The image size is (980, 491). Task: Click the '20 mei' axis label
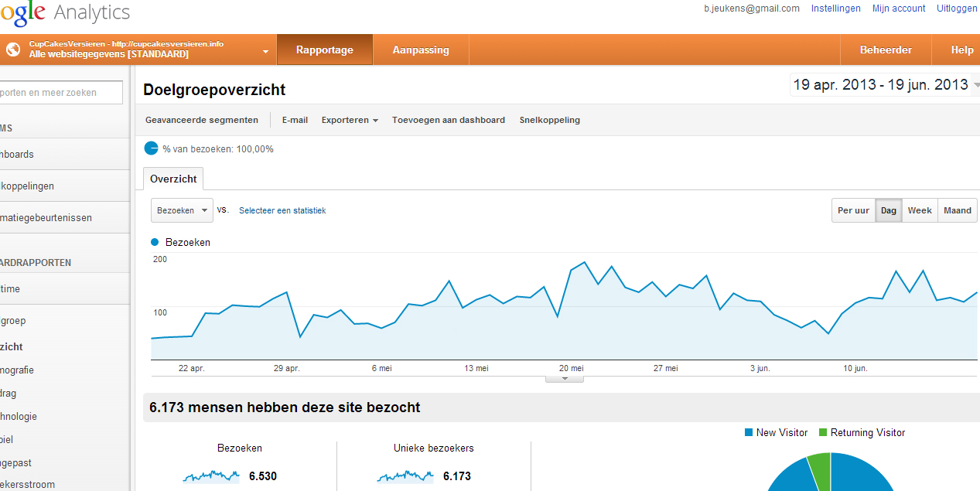[572, 368]
